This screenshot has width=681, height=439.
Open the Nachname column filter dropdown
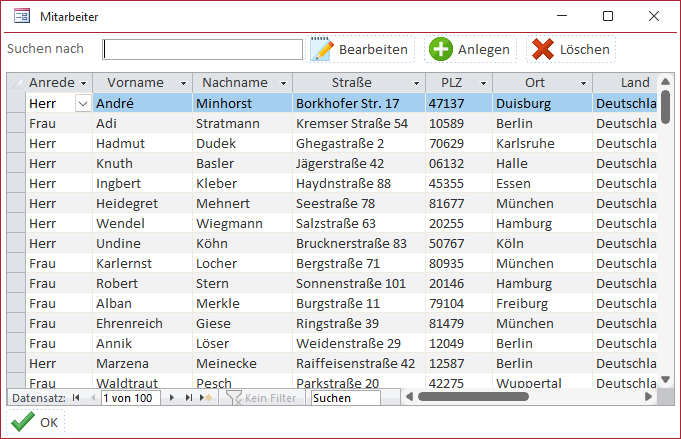(284, 83)
